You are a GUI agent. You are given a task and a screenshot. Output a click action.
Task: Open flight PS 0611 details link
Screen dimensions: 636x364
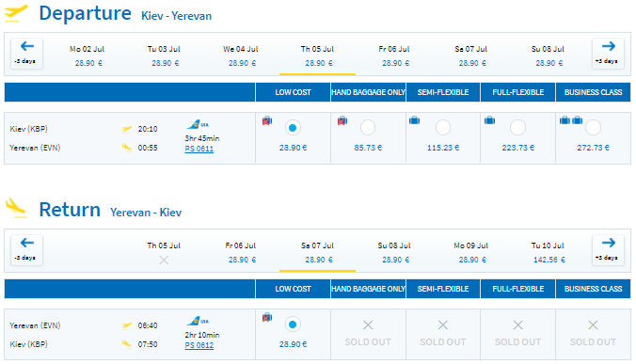click(x=199, y=149)
